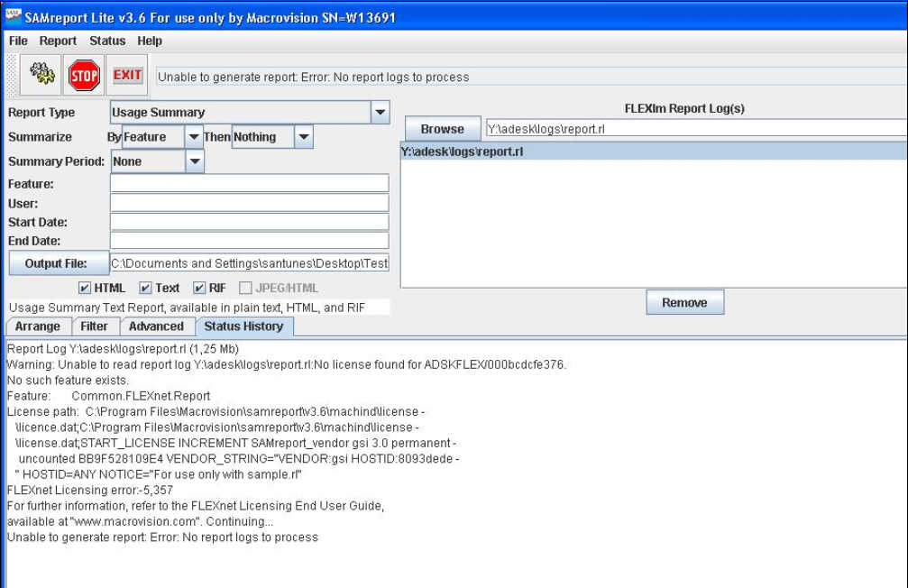Expand the Report Type dropdown
The height and width of the screenshot is (588, 908).
[381, 113]
